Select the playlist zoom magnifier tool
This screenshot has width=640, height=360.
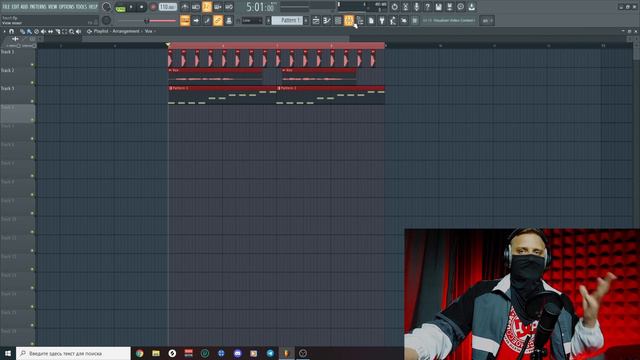(x=71, y=31)
